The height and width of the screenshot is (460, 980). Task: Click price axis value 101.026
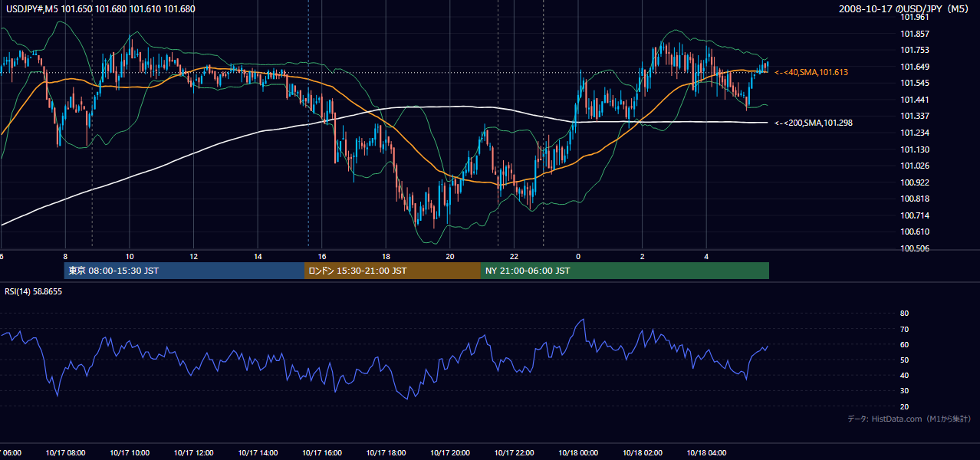(915, 166)
